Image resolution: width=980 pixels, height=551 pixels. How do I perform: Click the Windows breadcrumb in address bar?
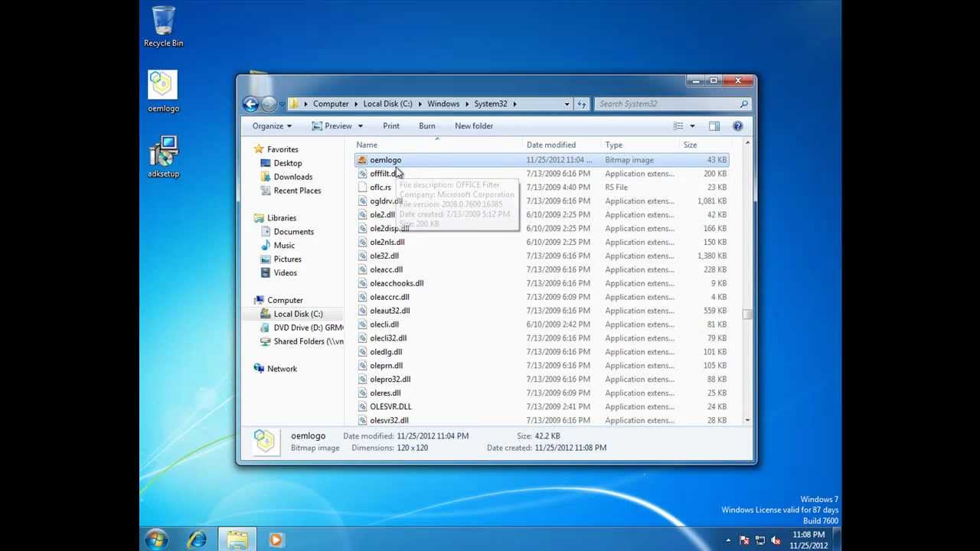coord(443,104)
